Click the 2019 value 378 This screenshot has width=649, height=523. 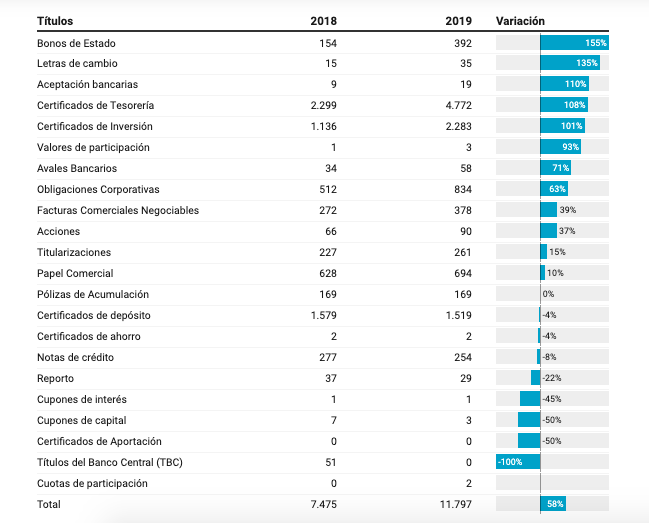[x=463, y=211]
